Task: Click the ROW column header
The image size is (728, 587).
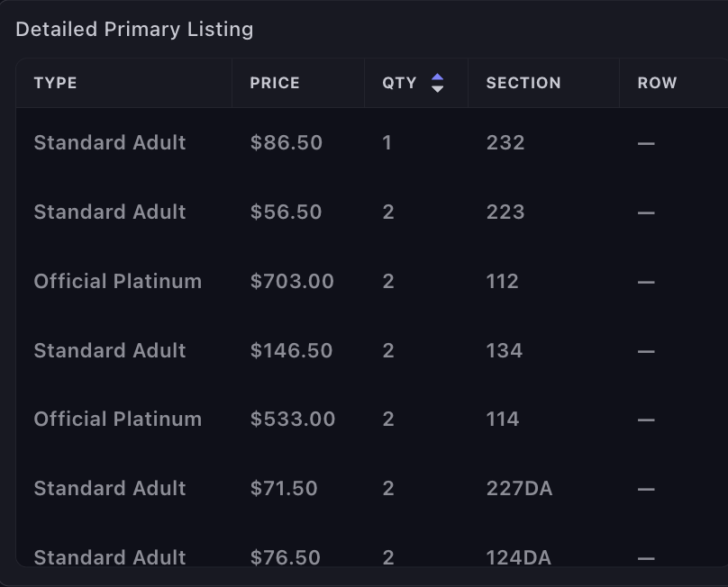Action: 657,83
